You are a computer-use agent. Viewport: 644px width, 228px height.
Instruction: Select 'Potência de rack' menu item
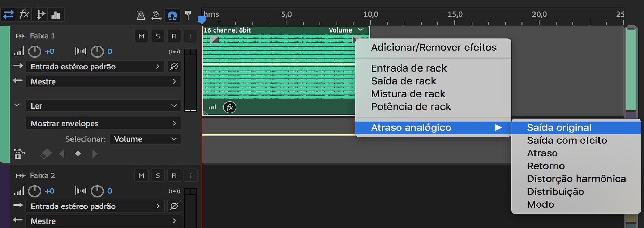433,107
